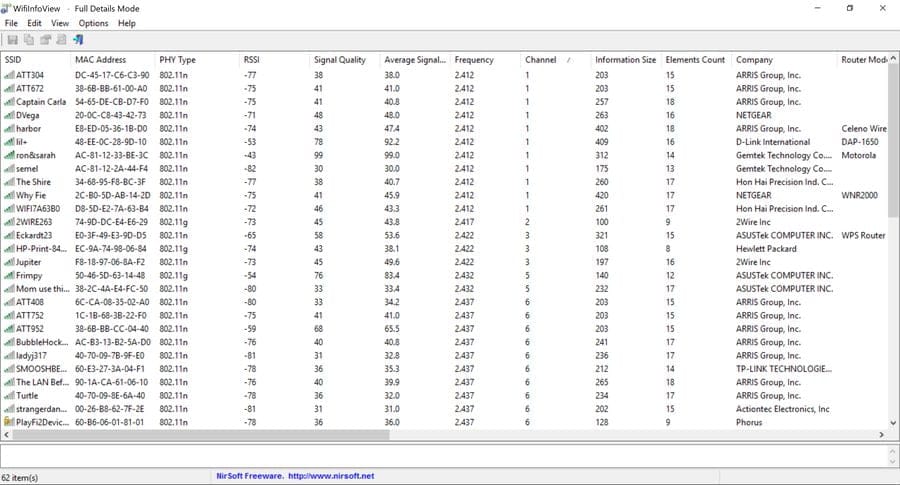Click the signal icon beside ATT304
This screenshot has height=485, width=900.
(10, 75)
